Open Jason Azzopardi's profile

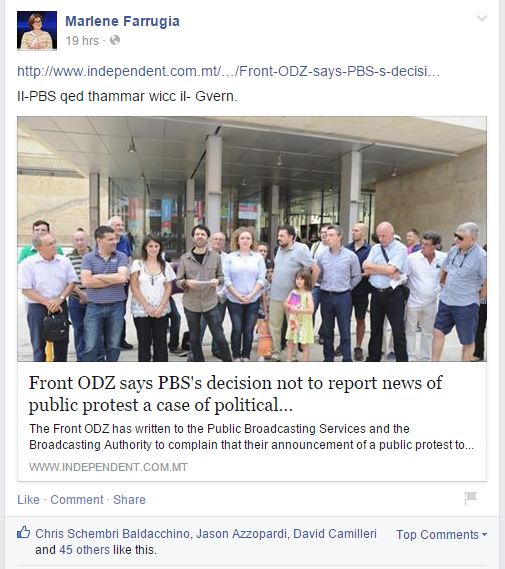(242, 534)
